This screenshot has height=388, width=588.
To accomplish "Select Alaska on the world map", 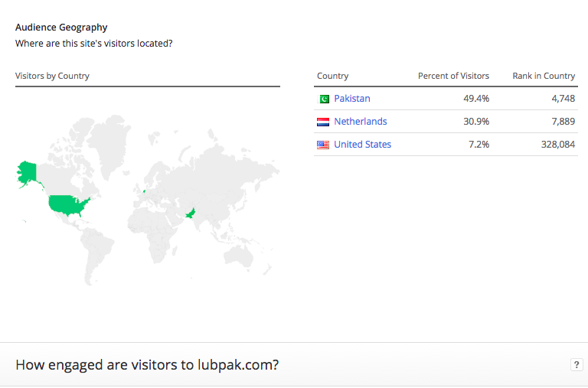I will (x=27, y=172).
